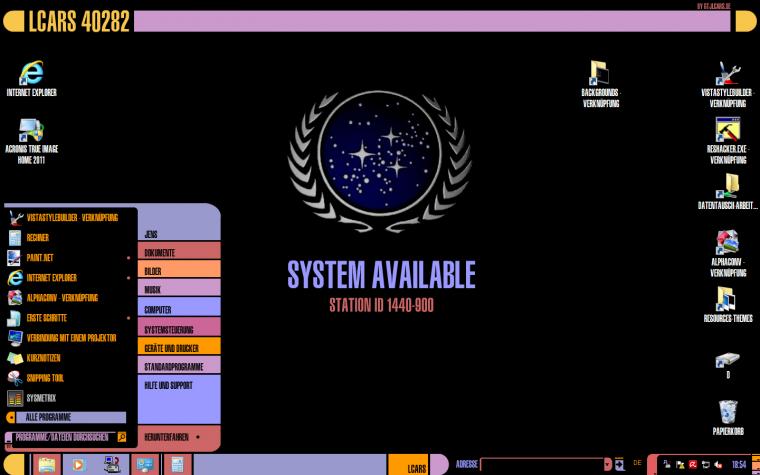Click the DE language indicator
This screenshot has height=475, width=760.
(637, 463)
